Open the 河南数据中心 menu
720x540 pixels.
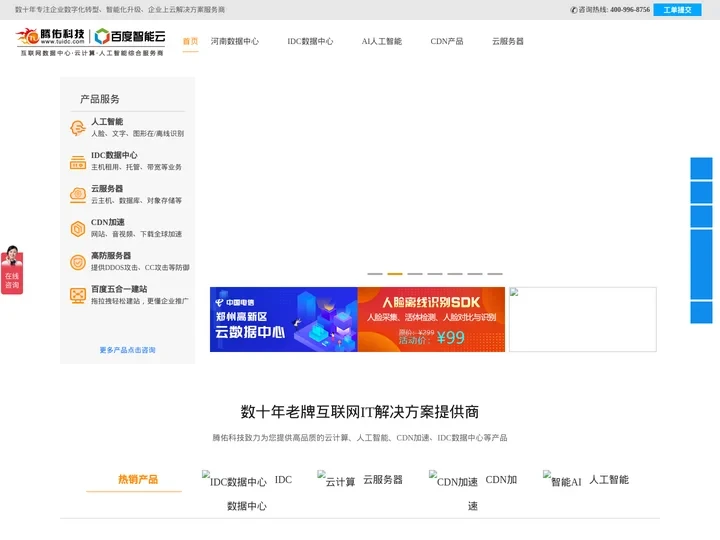tap(235, 41)
